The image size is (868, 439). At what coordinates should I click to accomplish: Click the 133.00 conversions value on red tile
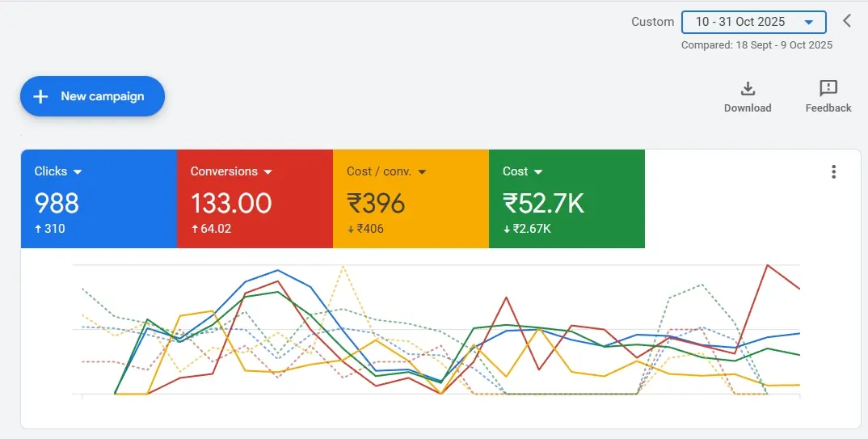231,203
